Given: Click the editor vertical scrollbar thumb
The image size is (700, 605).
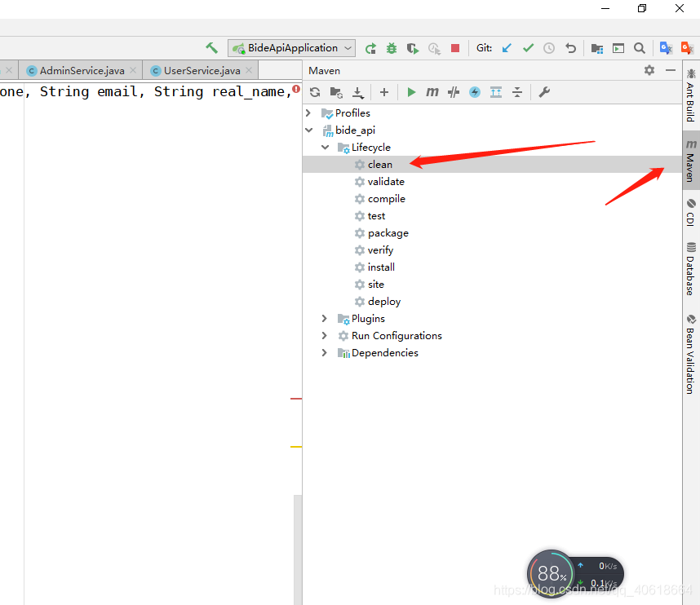Looking at the screenshot, I should (298, 550).
